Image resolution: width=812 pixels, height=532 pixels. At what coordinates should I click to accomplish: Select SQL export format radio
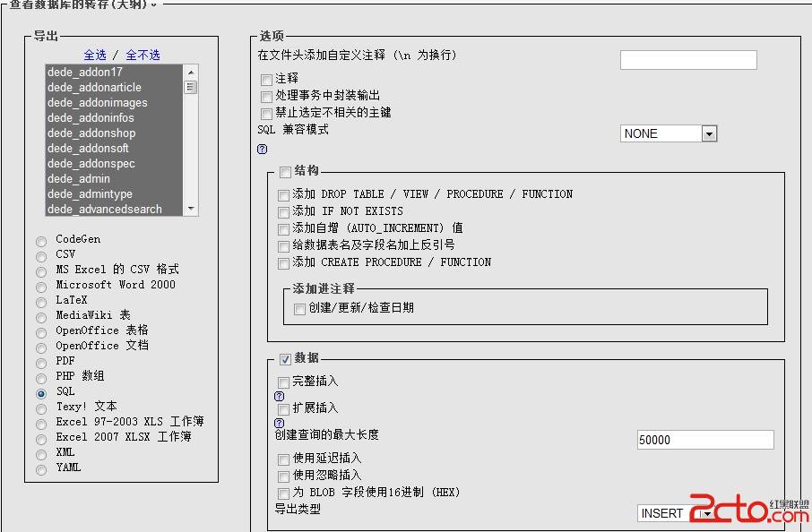point(41,394)
